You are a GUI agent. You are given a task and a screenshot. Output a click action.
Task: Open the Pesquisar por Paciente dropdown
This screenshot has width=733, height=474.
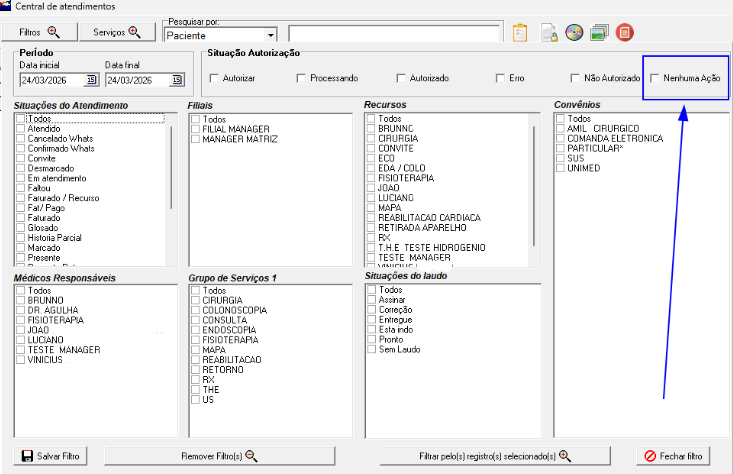click(271, 35)
